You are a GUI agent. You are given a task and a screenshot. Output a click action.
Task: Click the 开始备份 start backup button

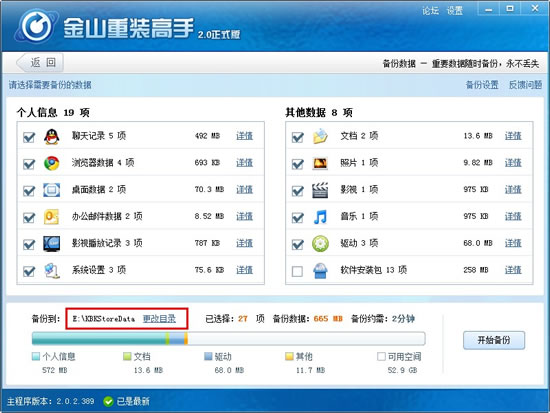(494, 340)
